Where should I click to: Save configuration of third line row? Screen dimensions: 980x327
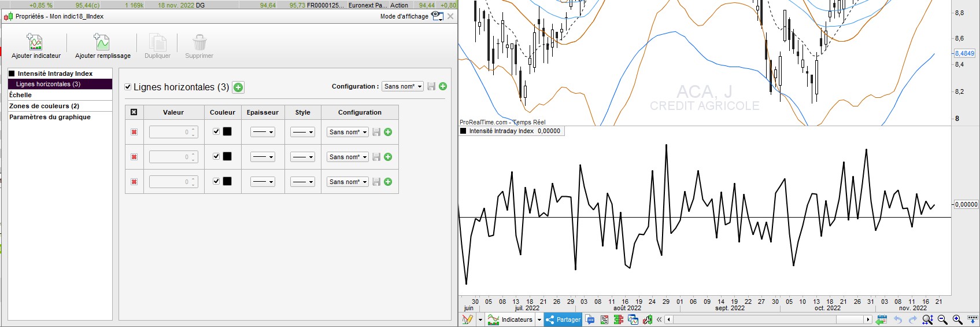[376, 182]
